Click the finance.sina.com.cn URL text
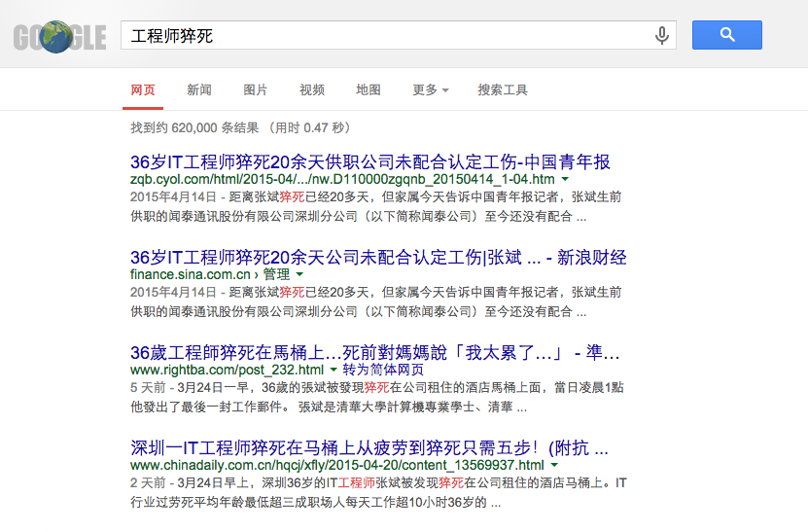This screenshot has height=532, width=808. (x=191, y=275)
